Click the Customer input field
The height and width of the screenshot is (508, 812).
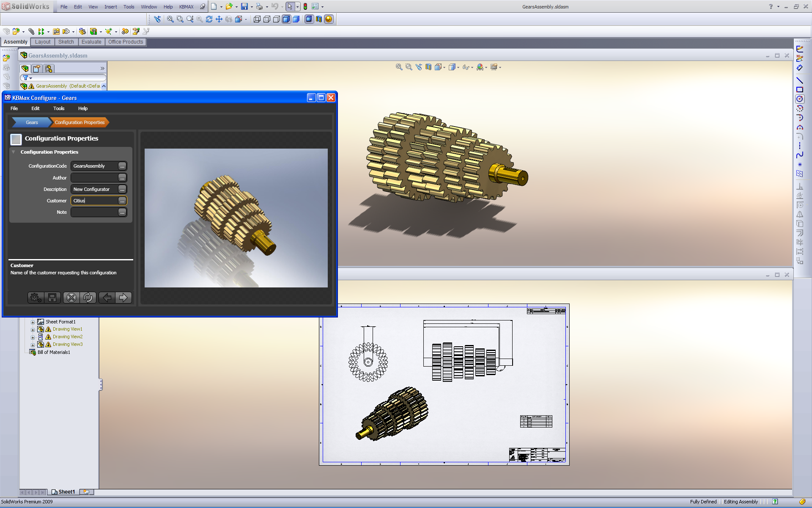pyautogui.click(x=94, y=200)
